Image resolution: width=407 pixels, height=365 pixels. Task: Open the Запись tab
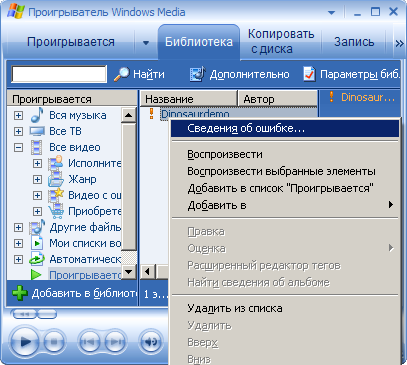coord(354,42)
